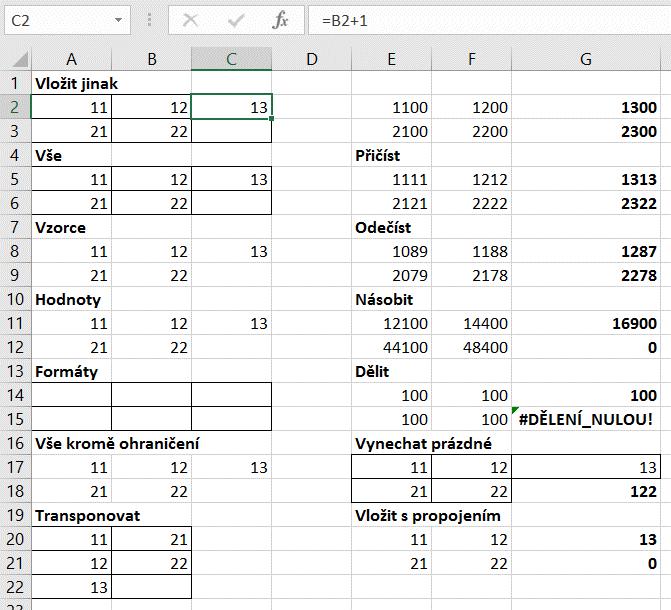Click the formula bar expand handle dots

[x=149, y=20]
